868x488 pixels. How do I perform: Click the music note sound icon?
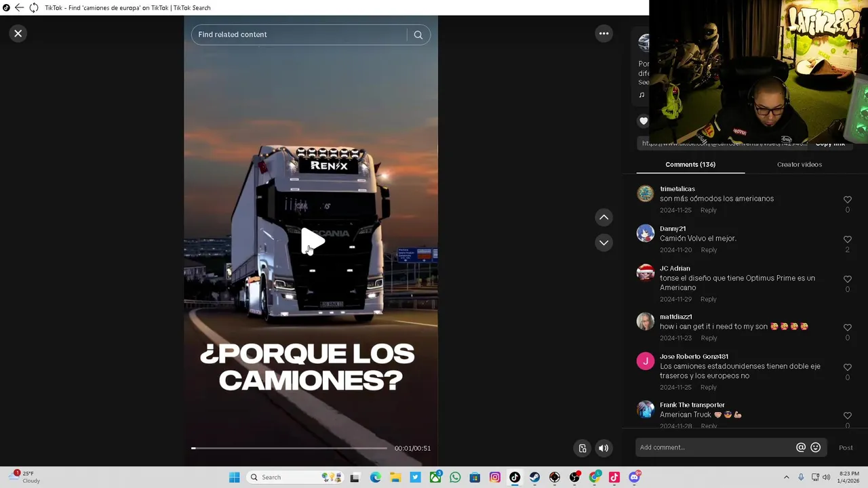[642, 95]
